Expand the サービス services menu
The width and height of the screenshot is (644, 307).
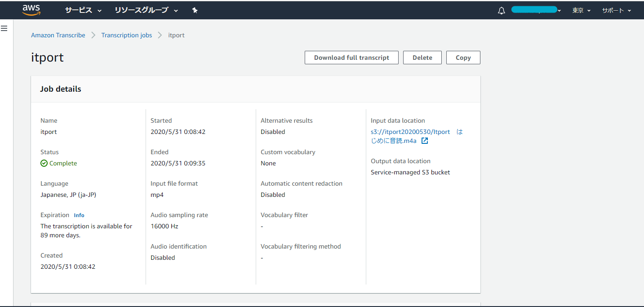[83, 10]
